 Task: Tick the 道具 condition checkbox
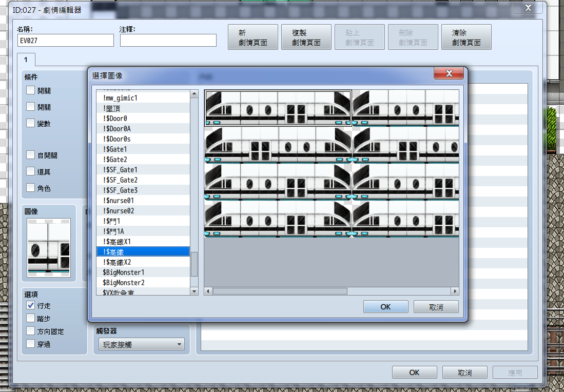tap(31, 171)
